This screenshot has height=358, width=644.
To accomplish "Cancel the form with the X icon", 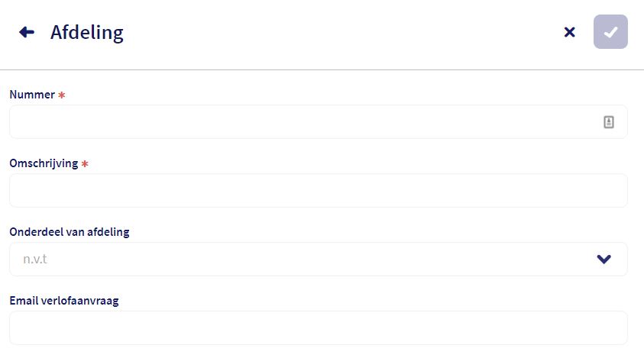I will coord(569,32).
